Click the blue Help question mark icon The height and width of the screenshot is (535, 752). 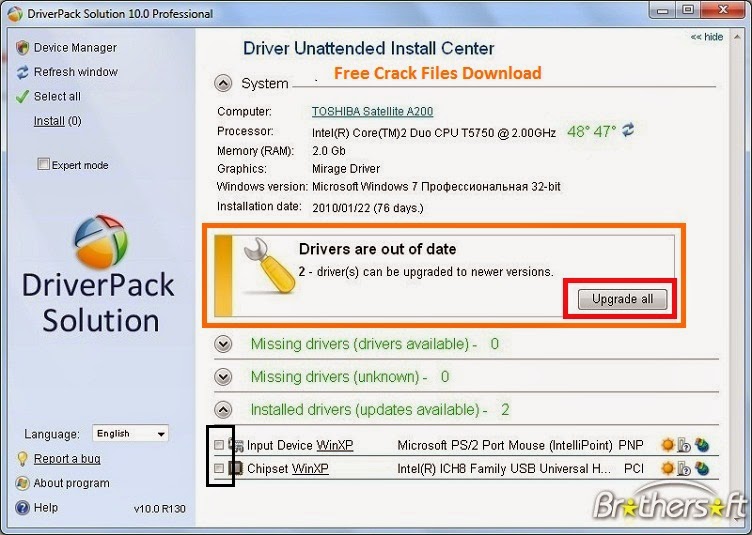(x=22, y=508)
